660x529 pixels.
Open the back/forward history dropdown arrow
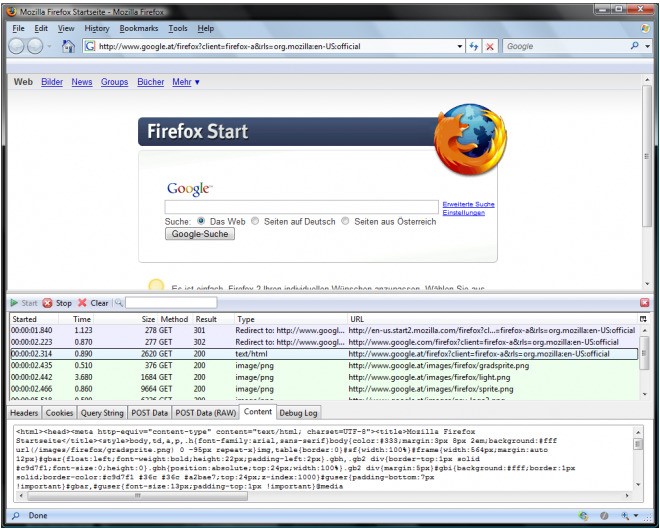[x=49, y=46]
